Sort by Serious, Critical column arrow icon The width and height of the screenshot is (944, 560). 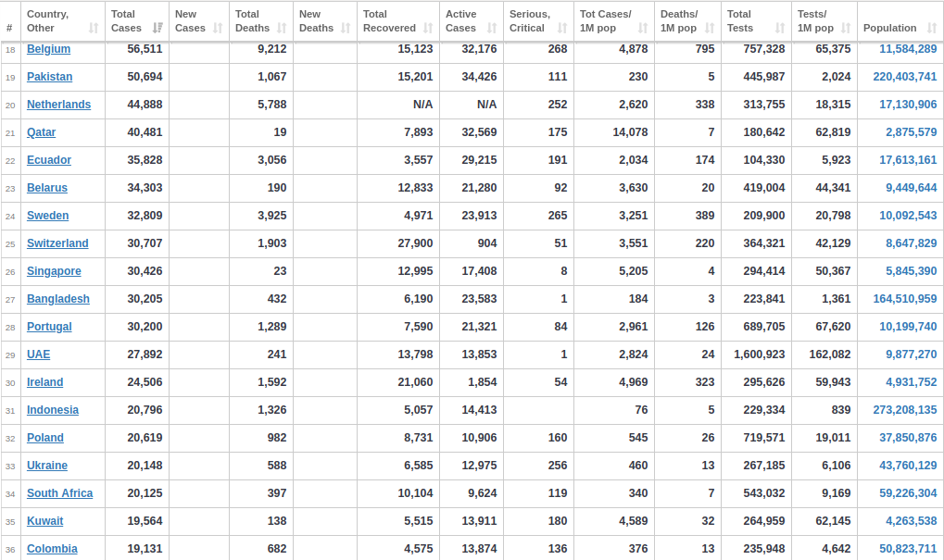(562, 28)
